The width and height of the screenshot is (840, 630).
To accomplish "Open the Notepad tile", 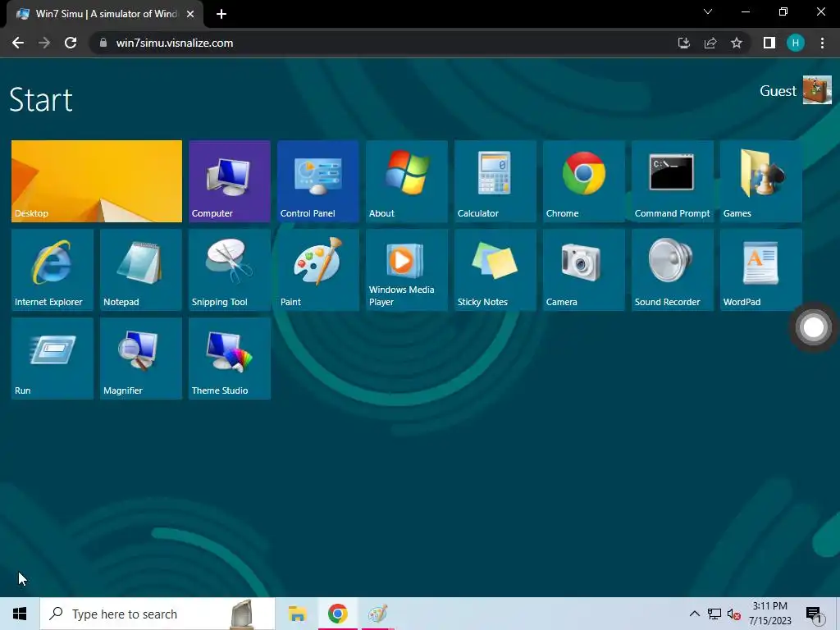I will coord(141,270).
